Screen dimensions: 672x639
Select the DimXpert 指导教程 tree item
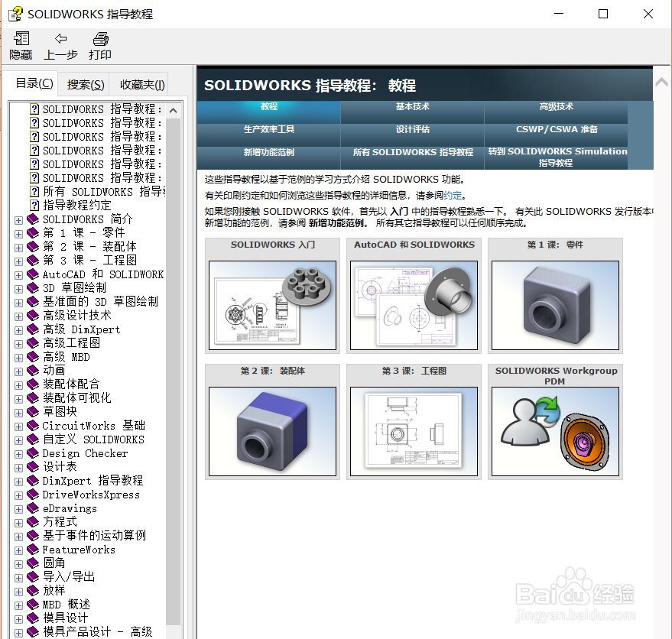click(93, 481)
